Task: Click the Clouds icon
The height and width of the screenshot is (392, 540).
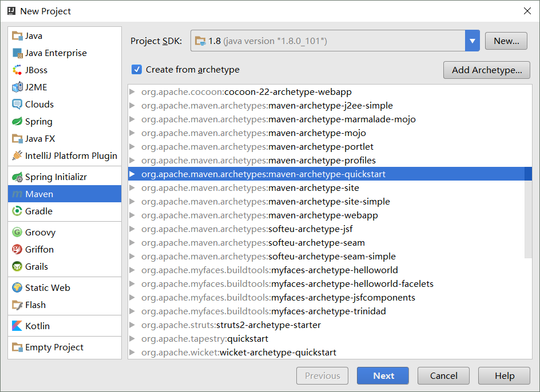Action: tap(17, 104)
